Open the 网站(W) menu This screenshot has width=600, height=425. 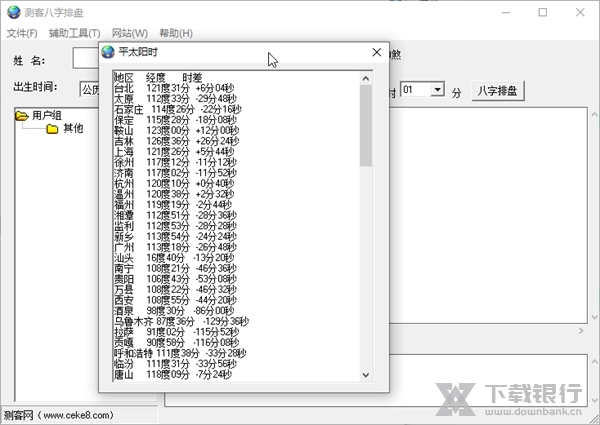(130, 33)
